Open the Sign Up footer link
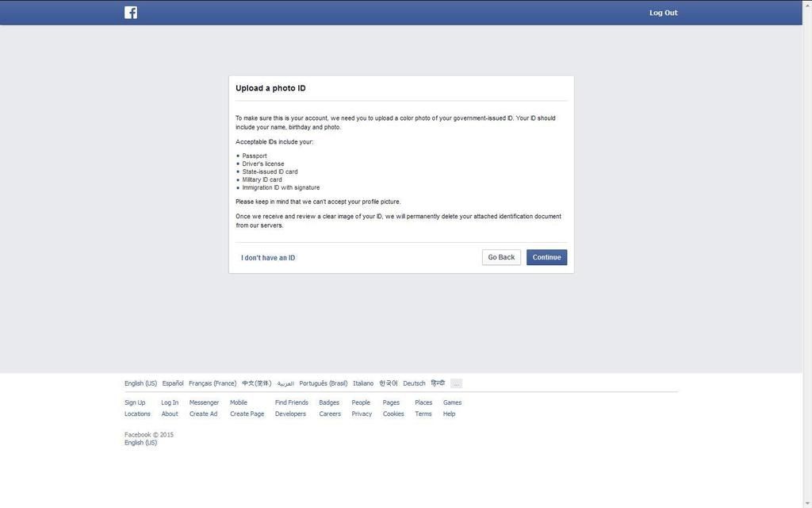Viewport: 812px width, 508px height. 135,402
